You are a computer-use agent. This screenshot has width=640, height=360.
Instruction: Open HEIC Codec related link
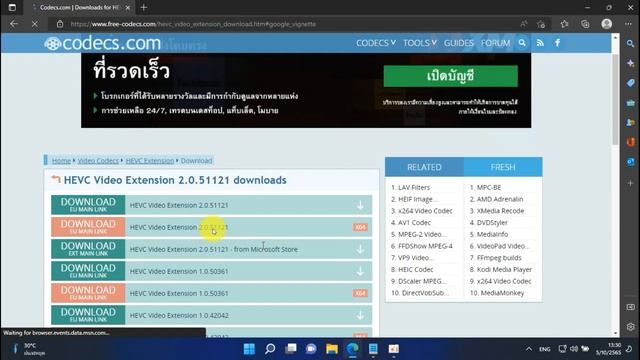(416, 269)
